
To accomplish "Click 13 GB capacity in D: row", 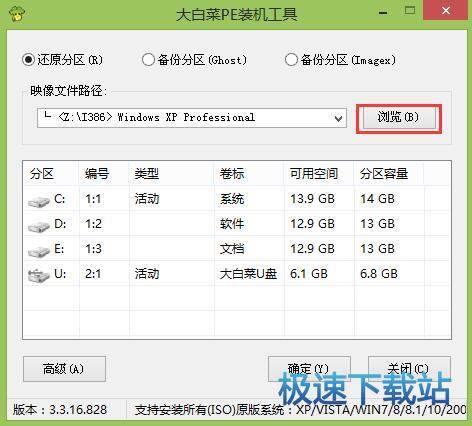I will coord(377,224).
